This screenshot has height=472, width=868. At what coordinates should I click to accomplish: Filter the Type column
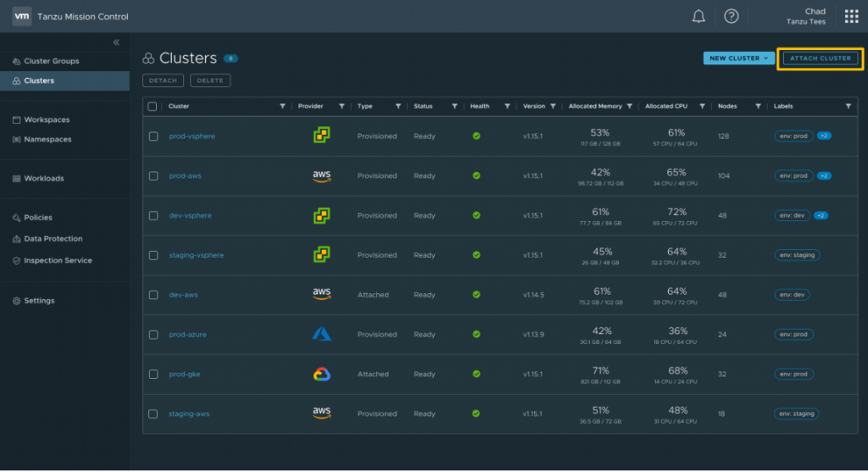[x=398, y=106]
